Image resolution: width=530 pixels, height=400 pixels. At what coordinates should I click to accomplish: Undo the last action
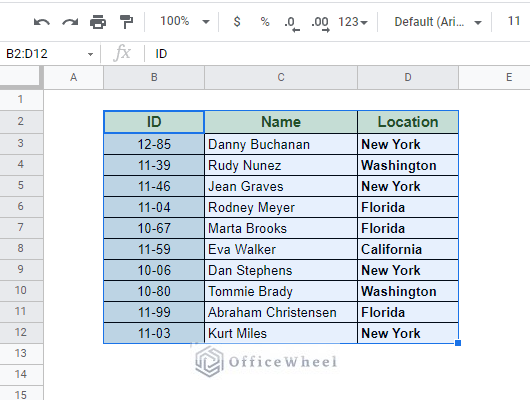coord(42,22)
